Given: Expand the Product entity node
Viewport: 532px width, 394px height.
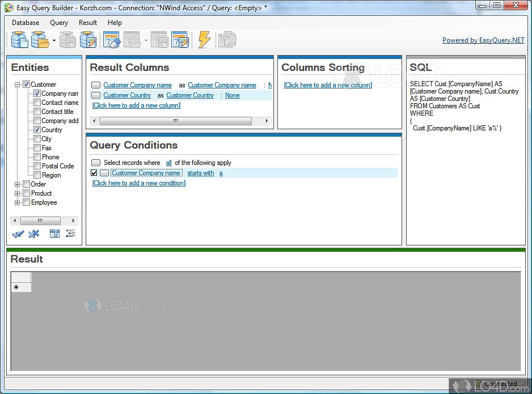Looking at the screenshot, I should (x=17, y=193).
